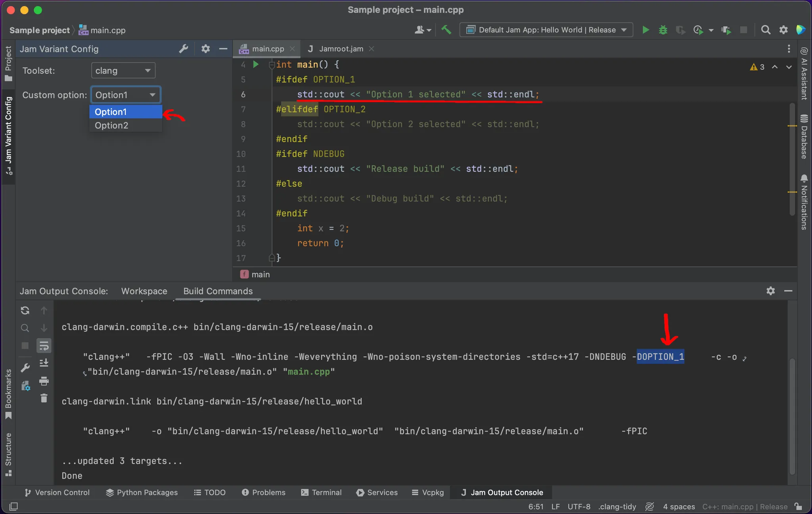Click the run gutter arrow at line 4
The image size is (812, 514).
pos(256,64)
